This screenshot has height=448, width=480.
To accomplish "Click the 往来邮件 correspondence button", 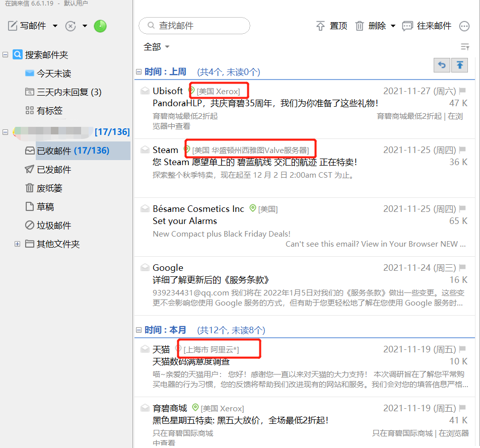I will (427, 26).
